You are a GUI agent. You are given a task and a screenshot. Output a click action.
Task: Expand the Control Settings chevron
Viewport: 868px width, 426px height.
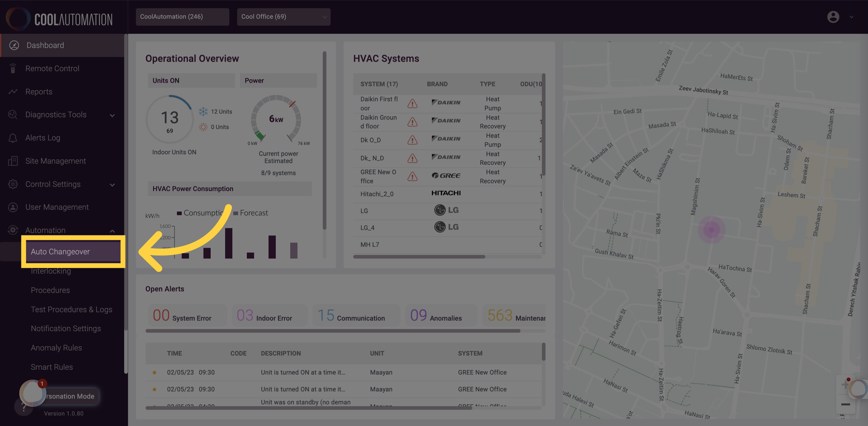tap(112, 185)
